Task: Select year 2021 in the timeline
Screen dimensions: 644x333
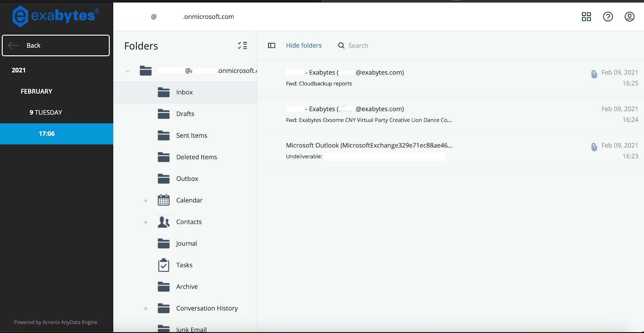Action: 19,70
